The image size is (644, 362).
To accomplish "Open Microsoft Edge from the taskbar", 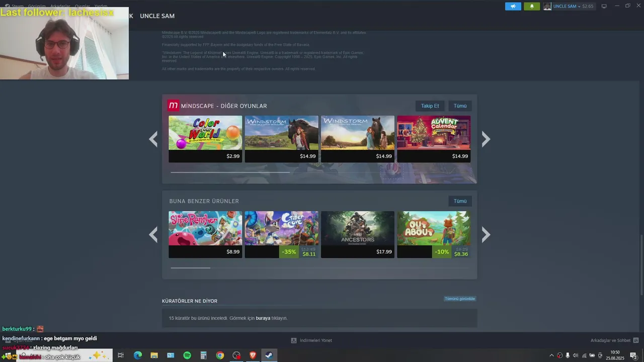I will [137, 355].
